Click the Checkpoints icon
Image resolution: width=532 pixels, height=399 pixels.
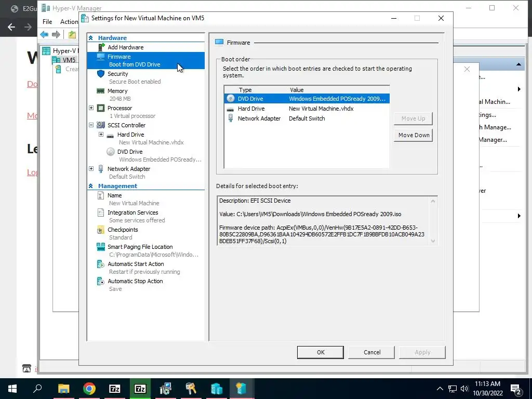pos(100,230)
